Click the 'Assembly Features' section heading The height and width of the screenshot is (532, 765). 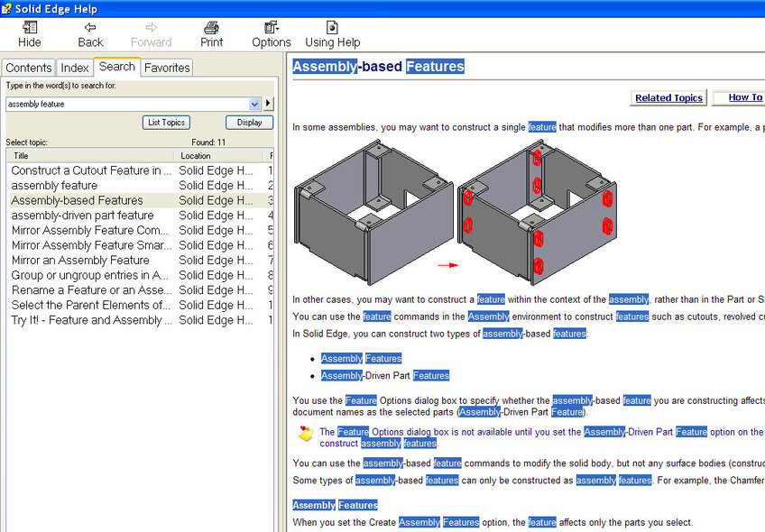click(336, 505)
